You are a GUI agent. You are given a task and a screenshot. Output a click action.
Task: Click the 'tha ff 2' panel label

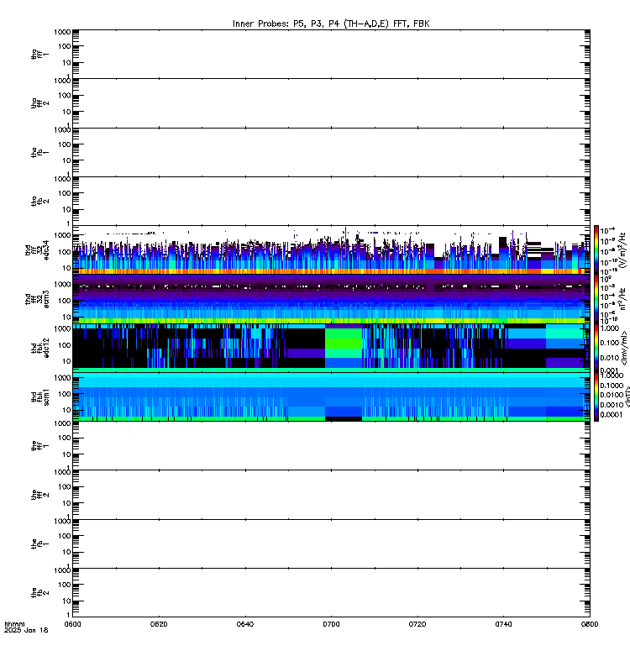click(39, 103)
